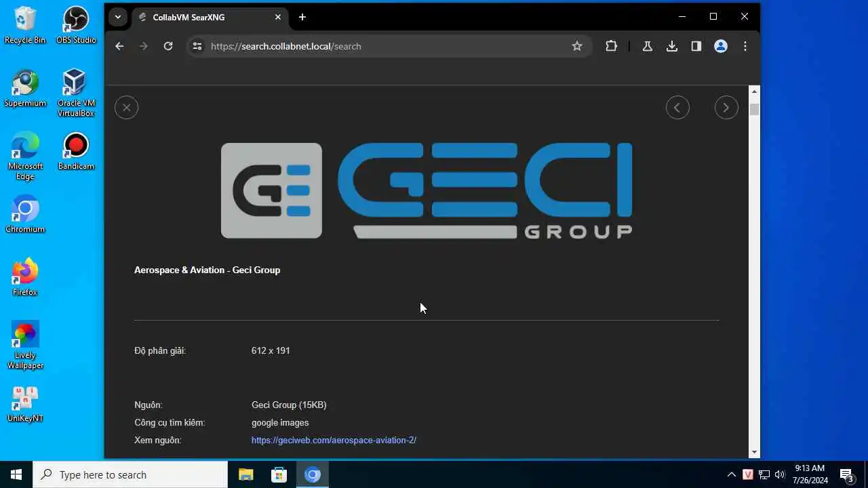
Task: Open Microsoft Edge desktop icon
Action: [x=25, y=156]
